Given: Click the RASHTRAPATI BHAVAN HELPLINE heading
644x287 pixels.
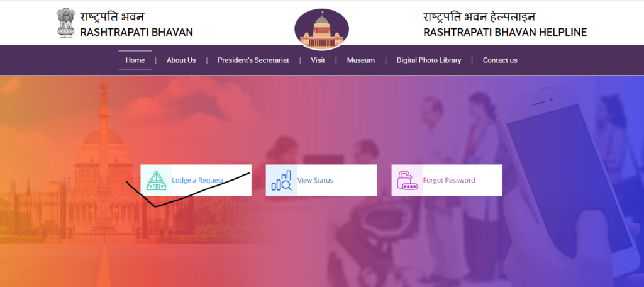Looking at the screenshot, I should click(x=505, y=32).
